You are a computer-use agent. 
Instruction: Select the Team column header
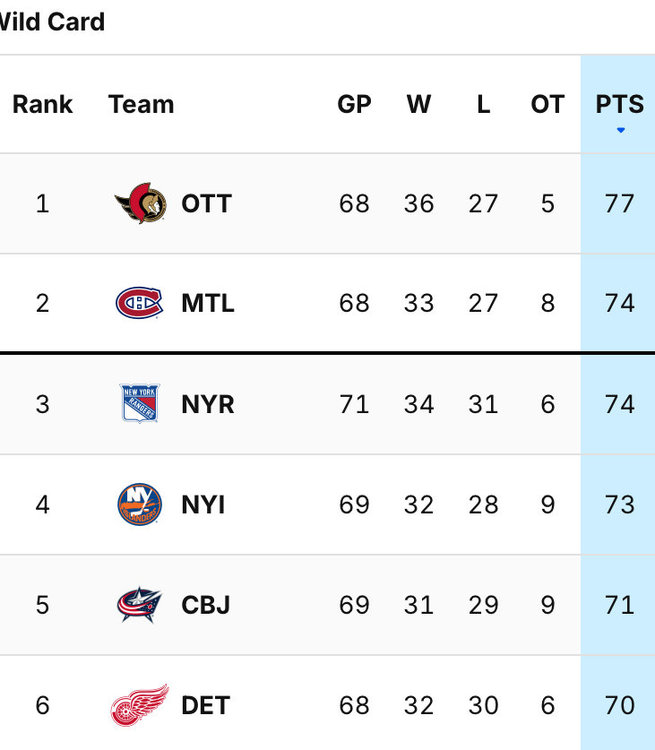coord(141,104)
